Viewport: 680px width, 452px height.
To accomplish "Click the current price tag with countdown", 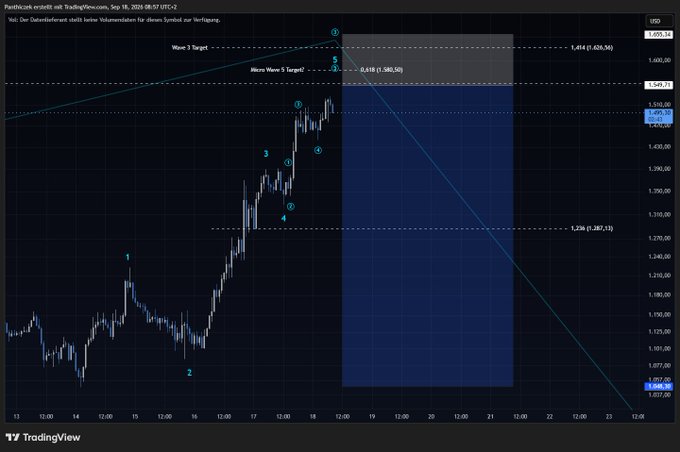I will (659, 116).
